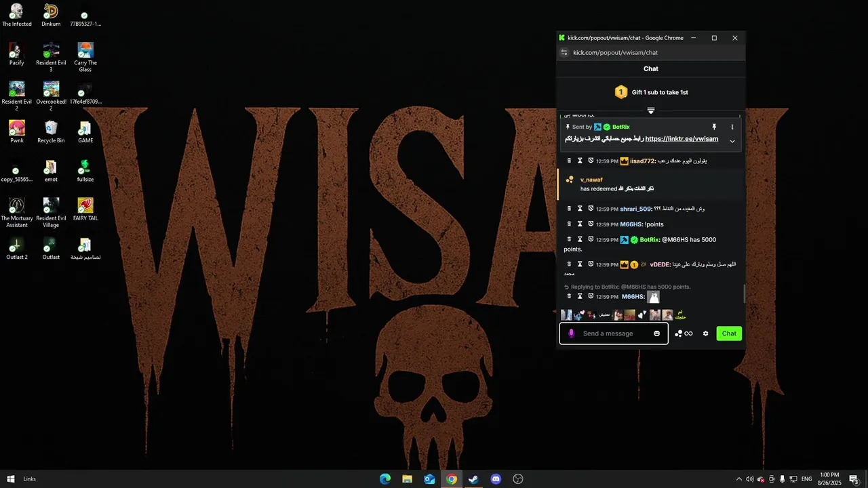Timeout M66HS on the !points message row
Viewport: 868px width, 488px height.
coord(580,224)
